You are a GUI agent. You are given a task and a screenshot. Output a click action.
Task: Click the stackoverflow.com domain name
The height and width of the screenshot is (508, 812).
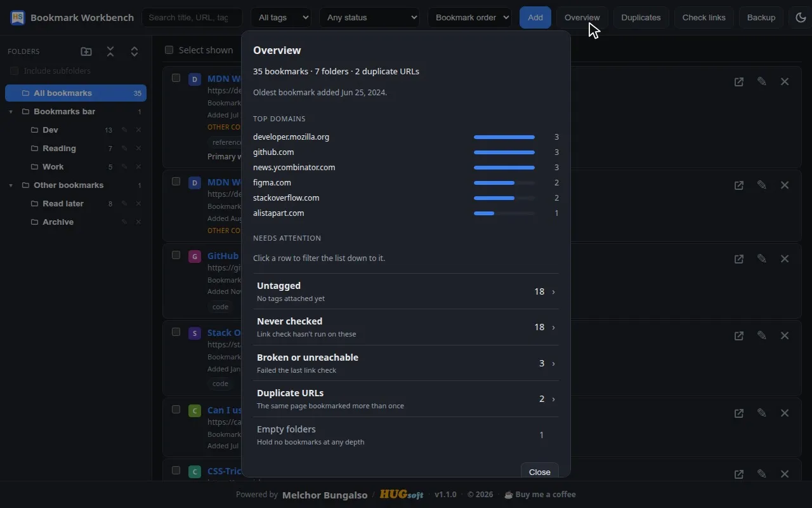286,198
